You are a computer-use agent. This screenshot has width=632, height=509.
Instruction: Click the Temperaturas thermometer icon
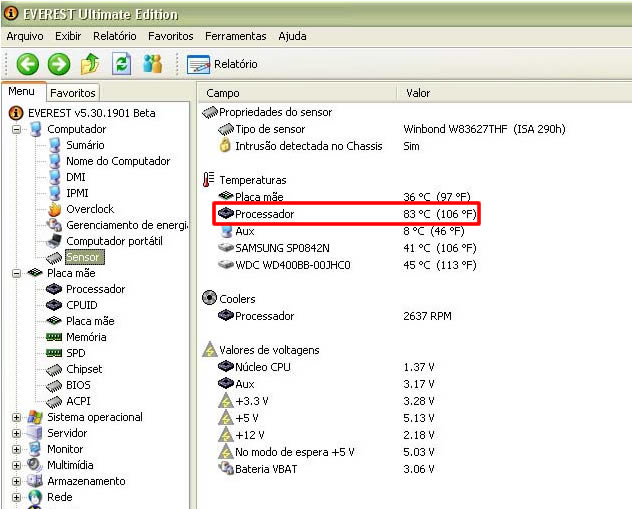[208, 180]
